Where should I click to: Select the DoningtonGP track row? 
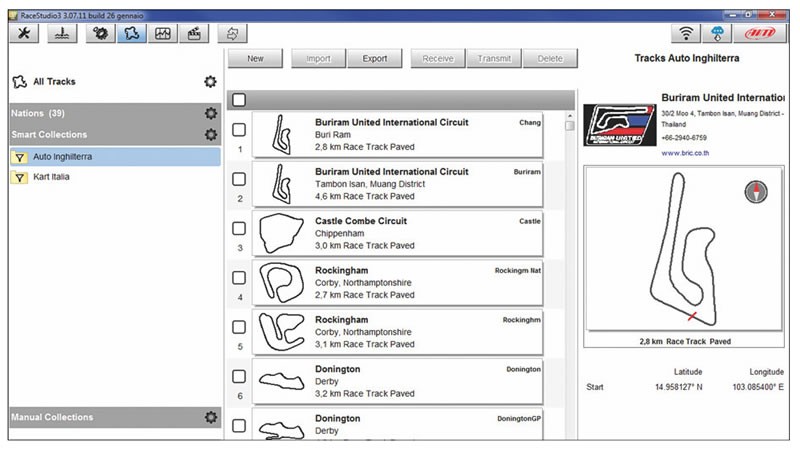pos(398,423)
